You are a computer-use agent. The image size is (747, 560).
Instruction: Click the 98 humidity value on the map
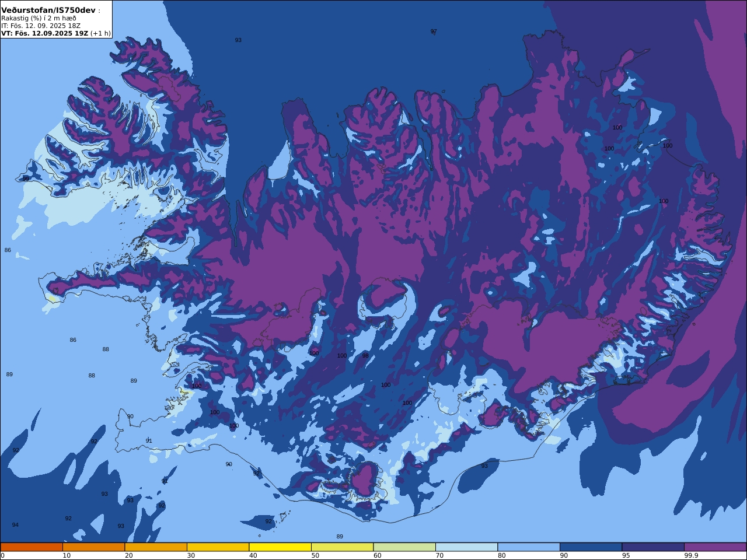click(365, 356)
